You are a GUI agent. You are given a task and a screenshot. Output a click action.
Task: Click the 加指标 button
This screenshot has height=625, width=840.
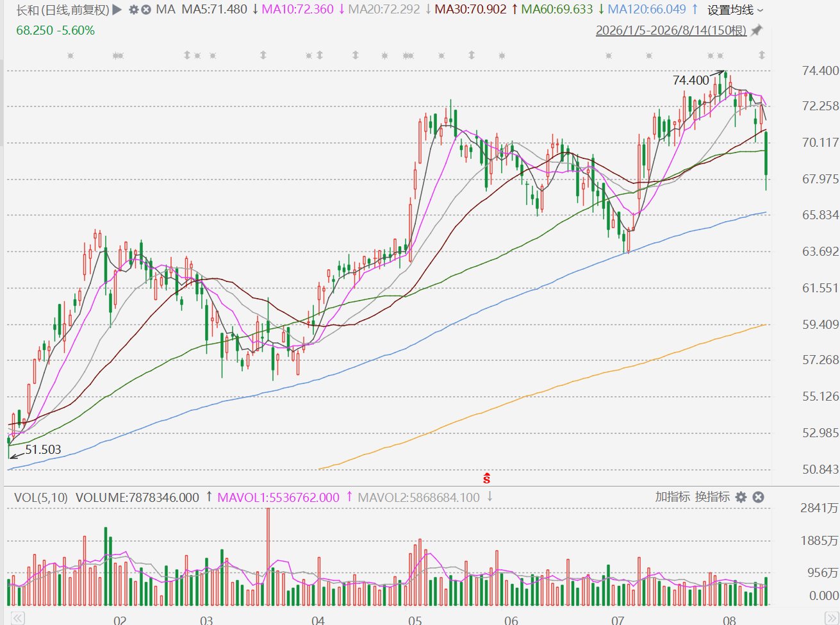pyautogui.click(x=673, y=497)
